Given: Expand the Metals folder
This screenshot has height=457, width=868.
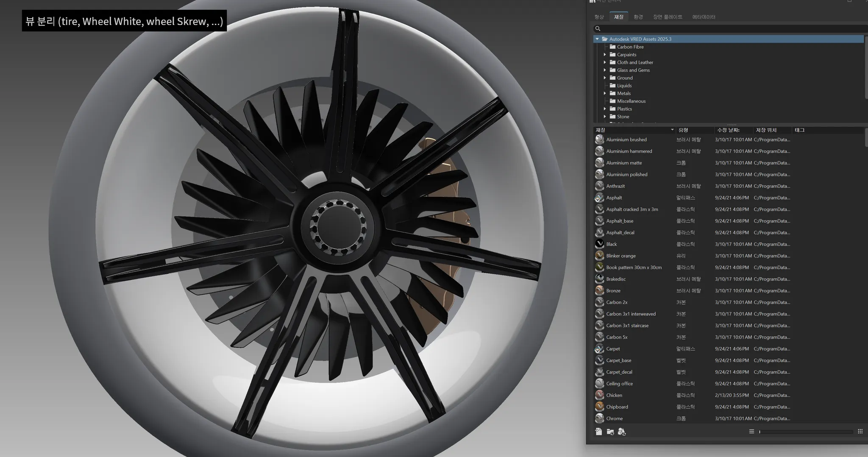Looking at the screenshot, I should pyautogui.click(x=605, y=93).
